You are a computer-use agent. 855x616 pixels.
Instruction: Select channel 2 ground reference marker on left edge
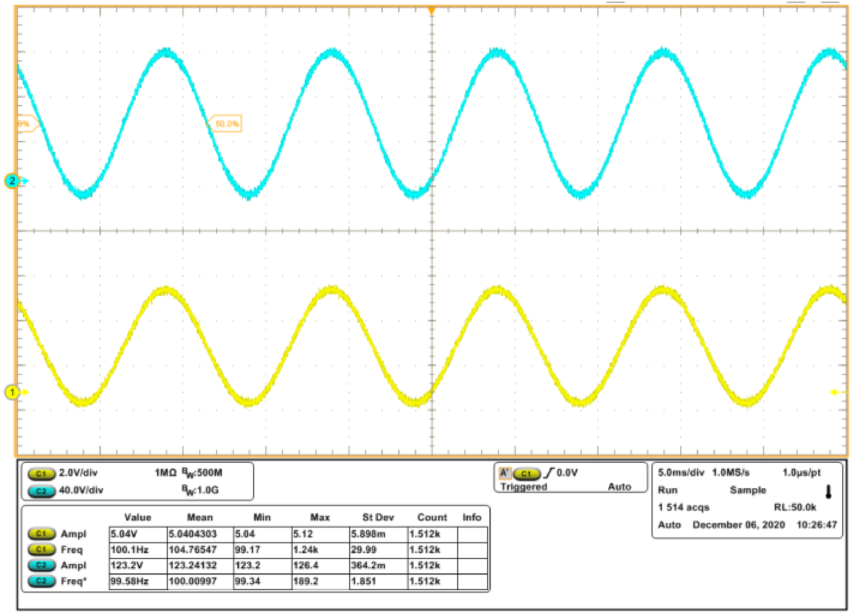tap(12, 181)
